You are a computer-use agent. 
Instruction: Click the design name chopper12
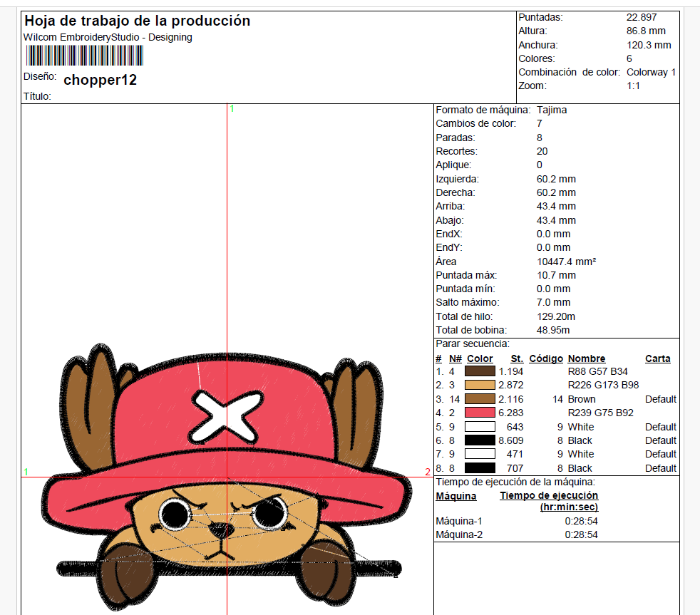(x=100, y=80)
